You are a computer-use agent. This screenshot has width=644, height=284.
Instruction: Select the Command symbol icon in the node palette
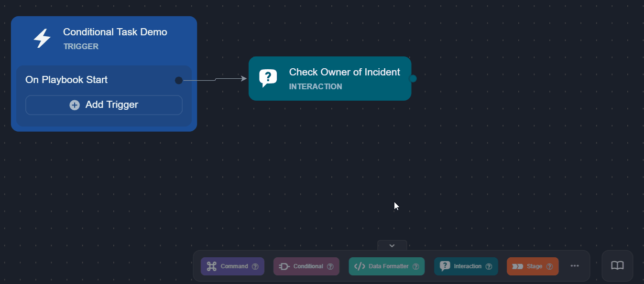(212, 266)
